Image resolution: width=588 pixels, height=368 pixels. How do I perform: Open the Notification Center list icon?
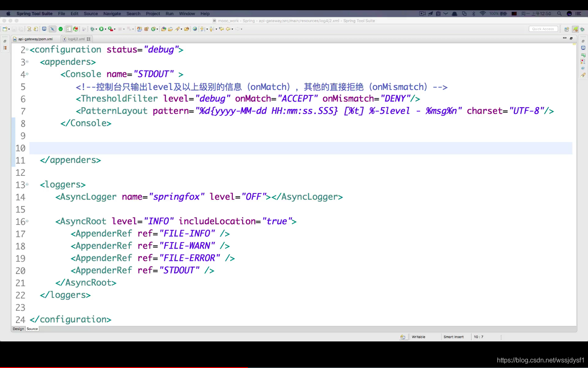tap(578, 13)
